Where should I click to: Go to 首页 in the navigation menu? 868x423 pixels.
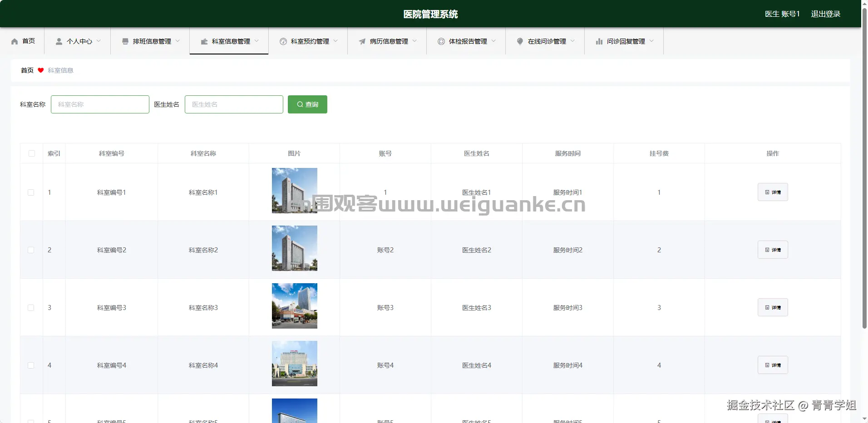coord(23,41)
